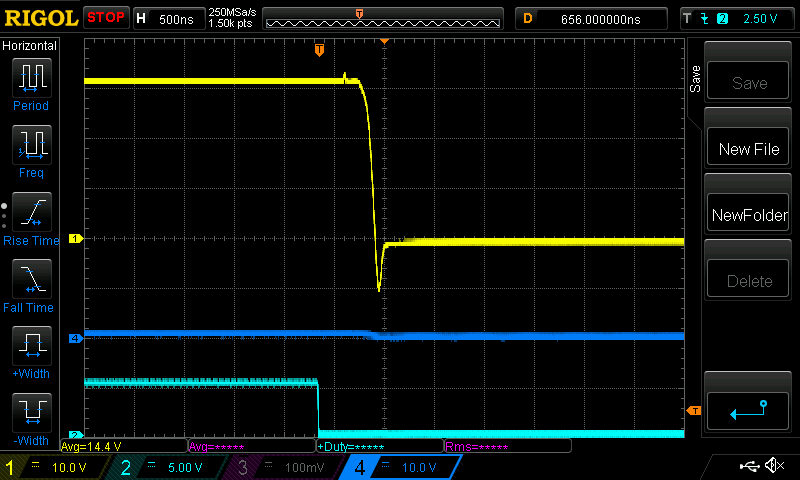Select the Period measurement icon
The width and height of the screenshot is (800, 480).
(31, 76)
